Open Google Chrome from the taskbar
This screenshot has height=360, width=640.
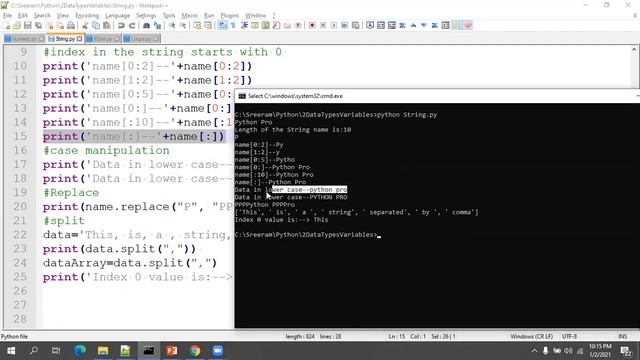195,351
